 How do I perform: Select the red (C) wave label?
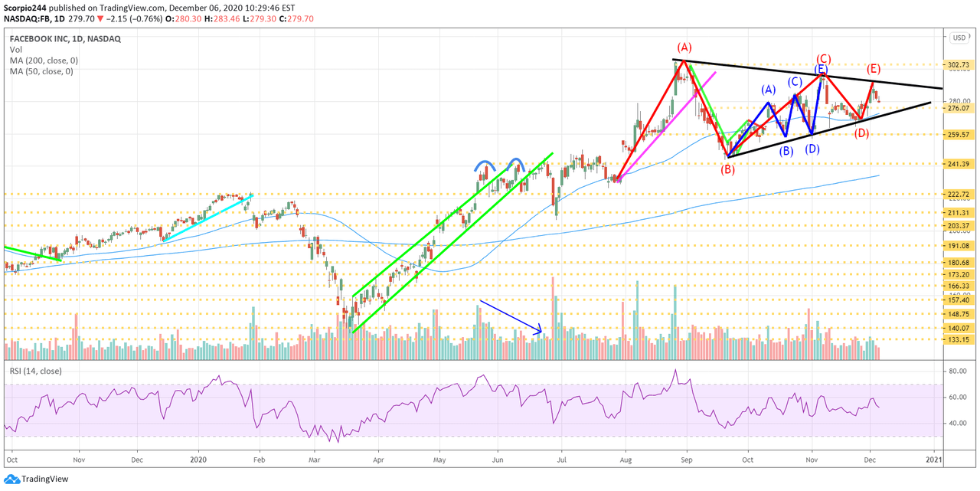(824, 58)
